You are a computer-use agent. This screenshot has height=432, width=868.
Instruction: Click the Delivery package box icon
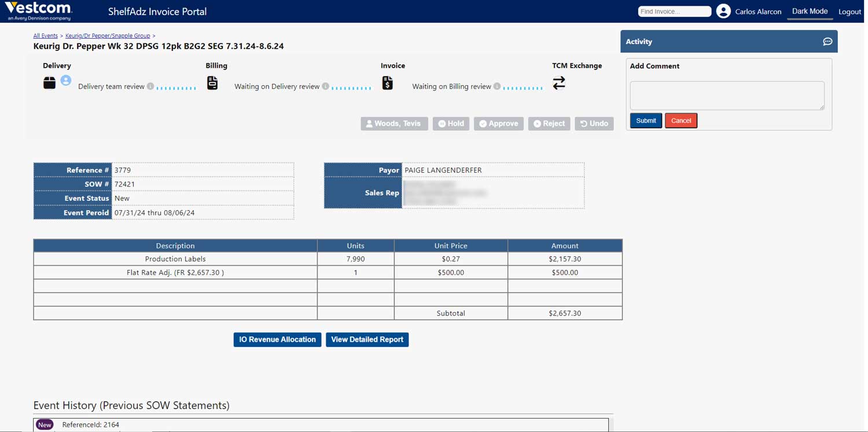pyautogui.click(x=50, y=83)
